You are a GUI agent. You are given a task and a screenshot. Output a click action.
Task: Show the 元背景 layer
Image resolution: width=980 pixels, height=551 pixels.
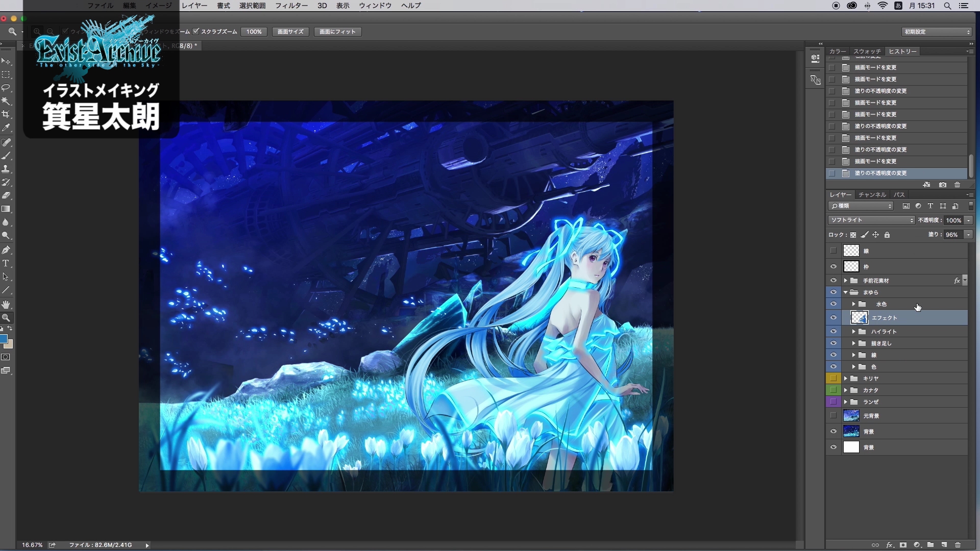pos(834,416)
